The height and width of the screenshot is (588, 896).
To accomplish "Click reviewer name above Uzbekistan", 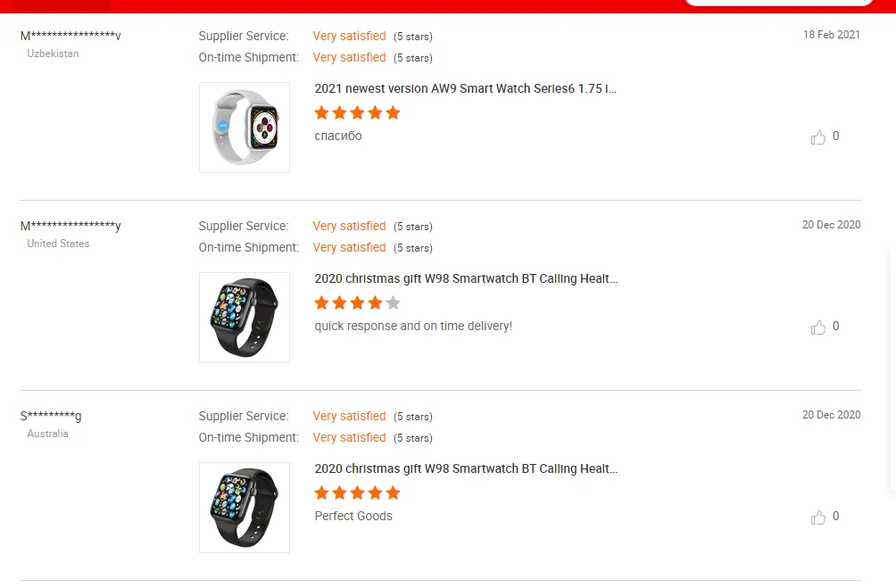I will [x=71, y=36].
